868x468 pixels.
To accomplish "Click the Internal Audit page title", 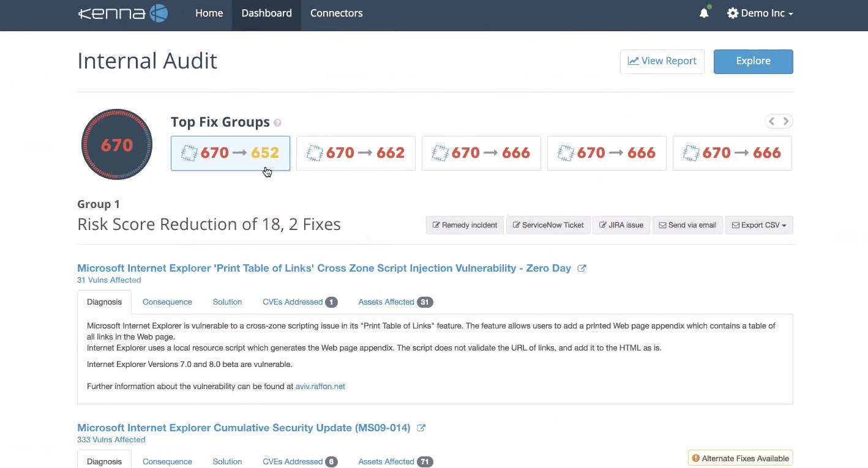I will 147,61.
